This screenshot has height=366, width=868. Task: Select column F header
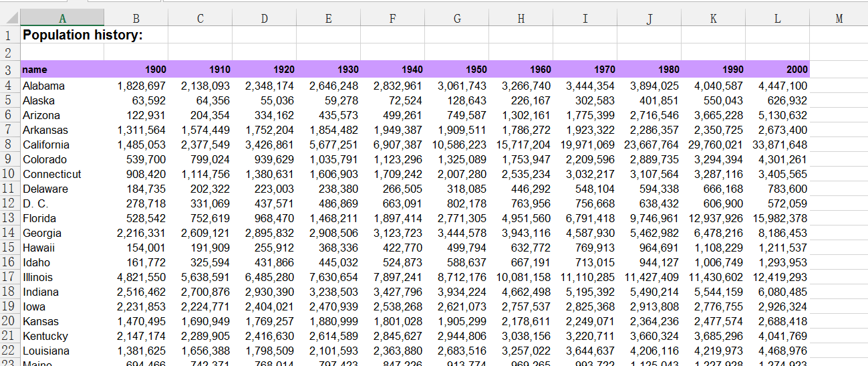[x=392, y=19]
